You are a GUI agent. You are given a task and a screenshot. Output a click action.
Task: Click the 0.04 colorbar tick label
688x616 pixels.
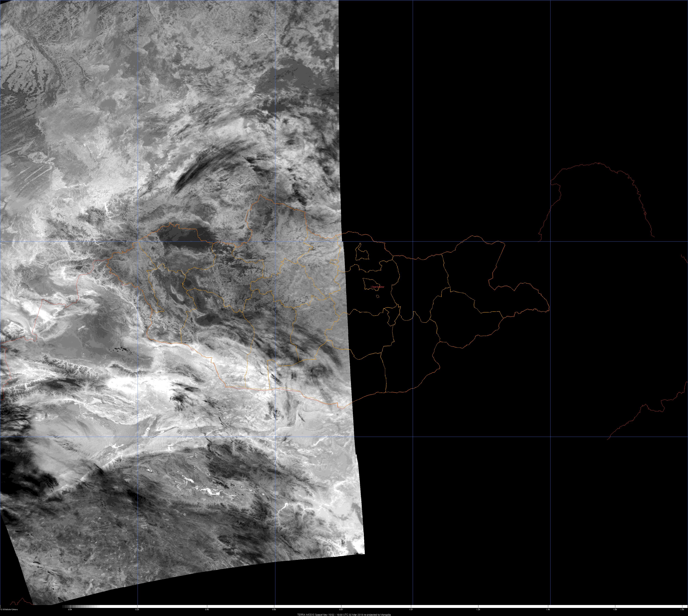tap(70, 610)
